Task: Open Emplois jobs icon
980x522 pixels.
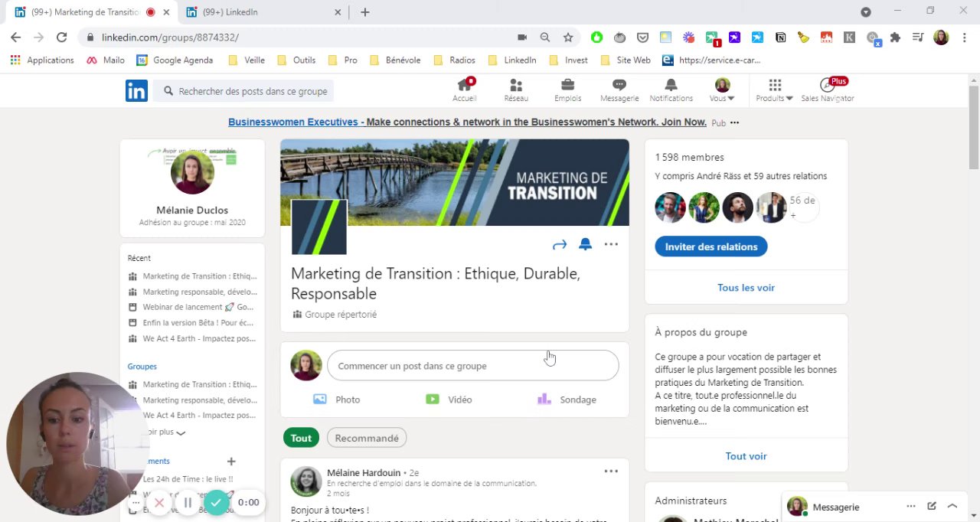Action: (567, 90)
